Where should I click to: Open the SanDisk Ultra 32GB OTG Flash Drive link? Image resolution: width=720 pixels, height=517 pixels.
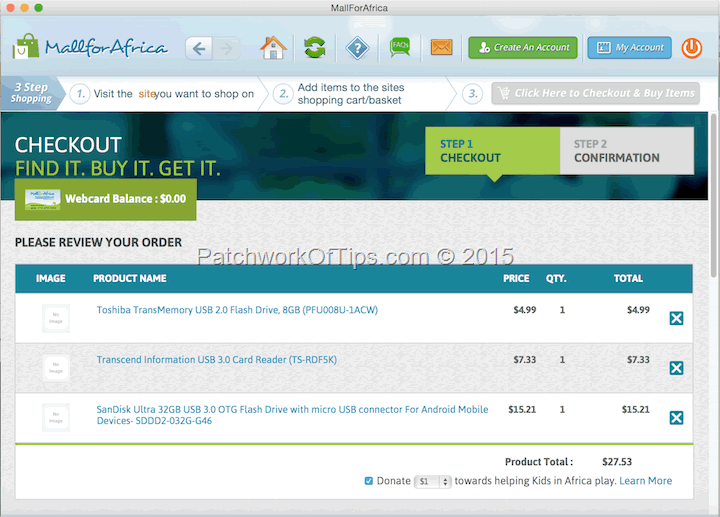click(x=292, y=415)
